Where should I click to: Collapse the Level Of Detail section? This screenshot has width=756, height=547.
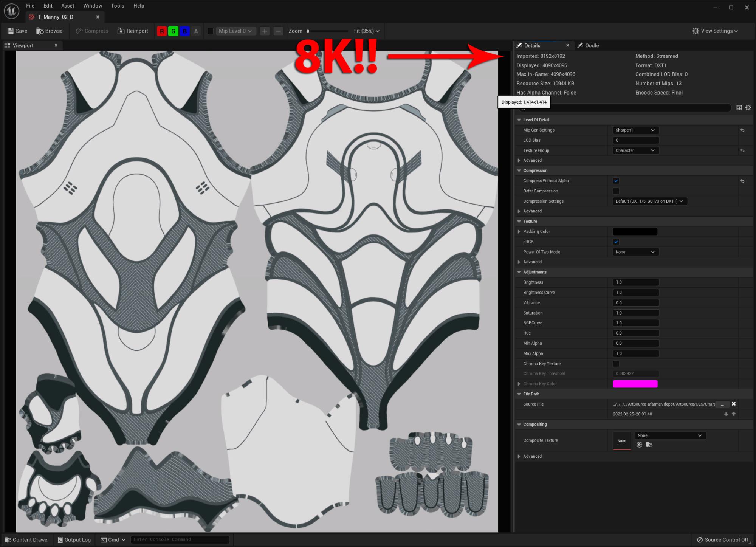point(519,120)
